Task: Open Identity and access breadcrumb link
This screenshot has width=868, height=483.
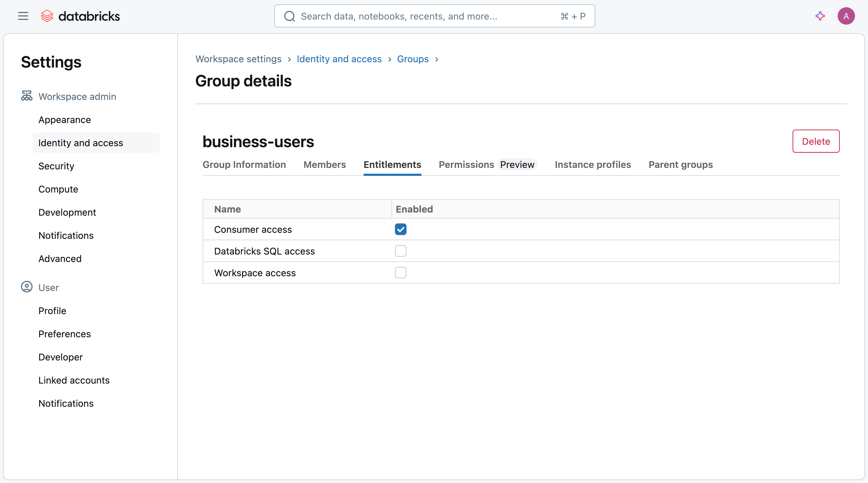Action: 339,59
